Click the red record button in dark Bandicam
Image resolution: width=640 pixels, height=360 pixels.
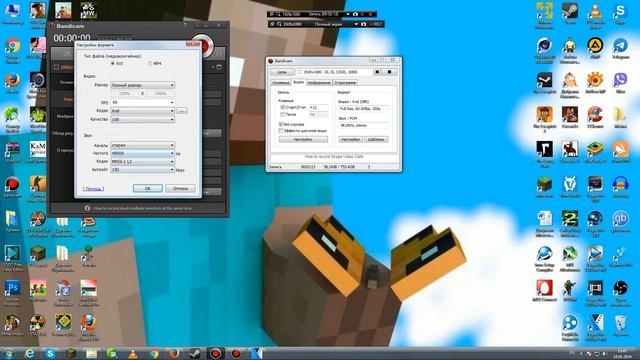(204, 46)
